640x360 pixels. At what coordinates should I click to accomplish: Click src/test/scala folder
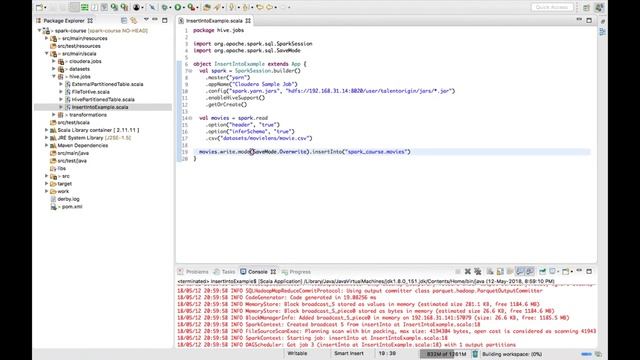(x=73, y=122)
